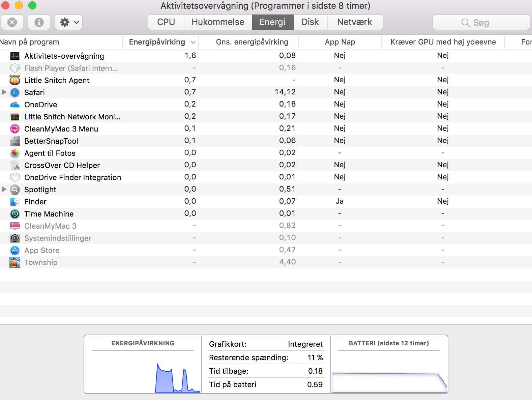Sort by Gns. energipåvirking column header

click(x=248, y=42)
